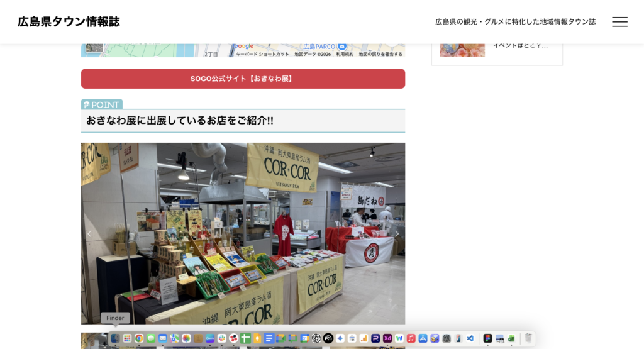
Task: Launch Google Chrome from the Dock
Action: (139, 338)
